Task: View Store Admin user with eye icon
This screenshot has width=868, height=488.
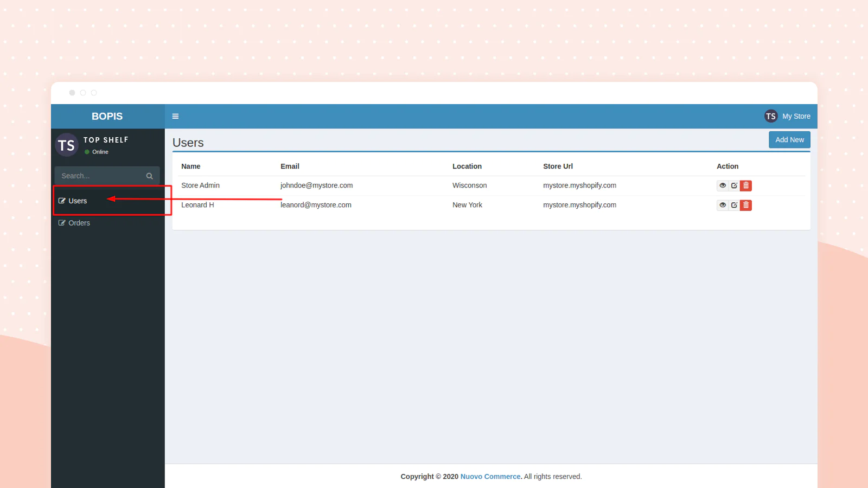Action: pos(723,185)
